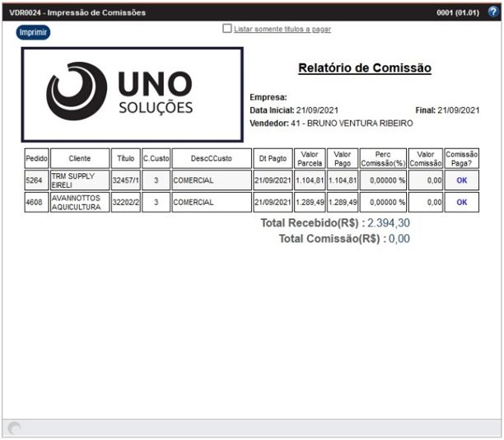Click título 32202/2 cell
The width and height of the screenshot is (504, 440).
click(125, 202)
